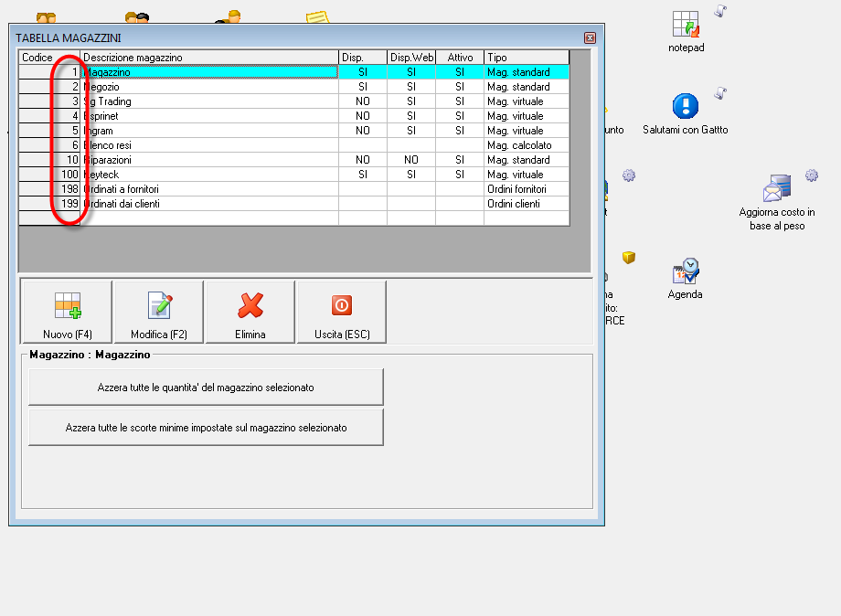Launch the Salutami con Gatto desktop icon
The width and height of the screenshot is (841, 616).
point(685,114)
